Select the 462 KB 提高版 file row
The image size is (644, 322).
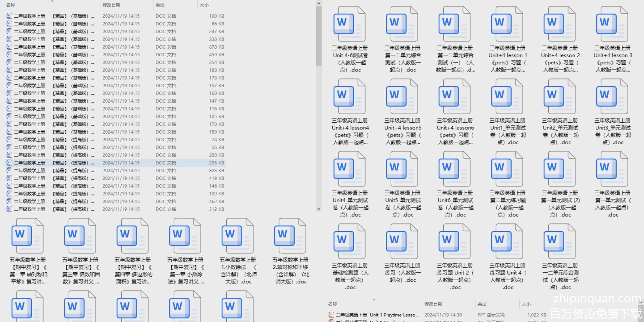115,202
